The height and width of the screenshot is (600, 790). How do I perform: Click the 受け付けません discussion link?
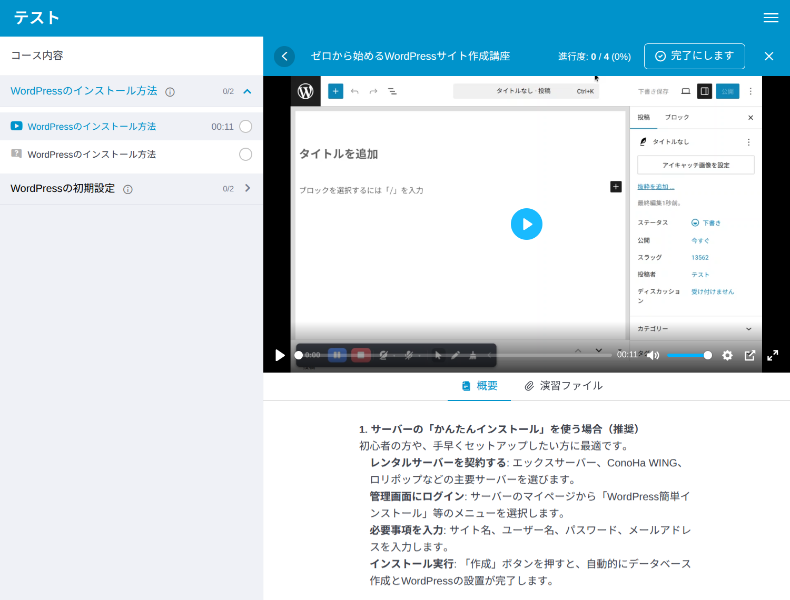click(x=712, y=292)
